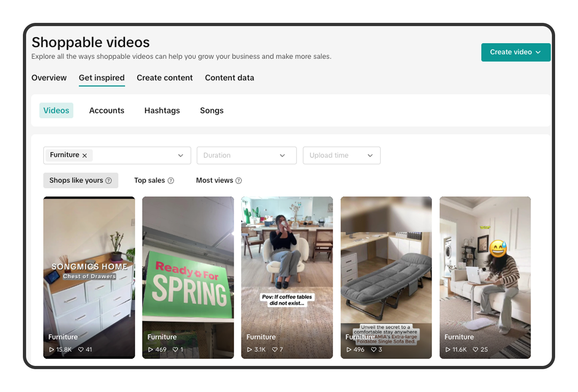
Task: Click play icon on the 11.6K video
Action: point(448,350)
